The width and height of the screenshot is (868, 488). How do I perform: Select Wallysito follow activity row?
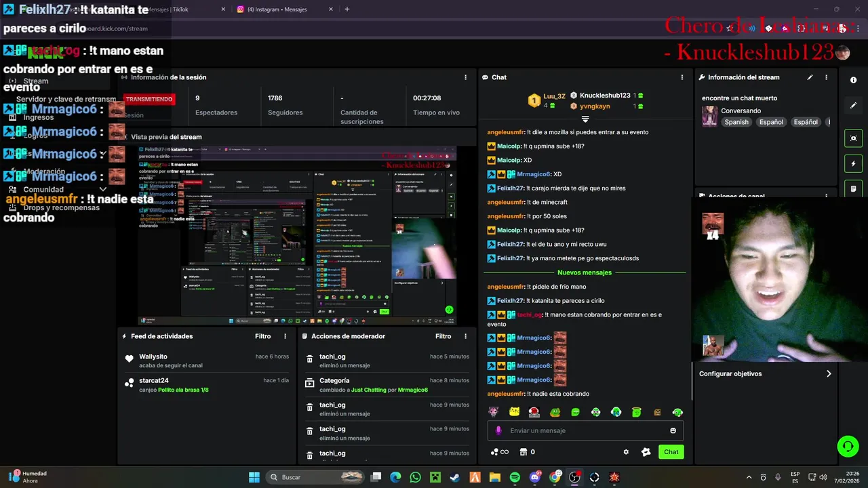point(206,361)
